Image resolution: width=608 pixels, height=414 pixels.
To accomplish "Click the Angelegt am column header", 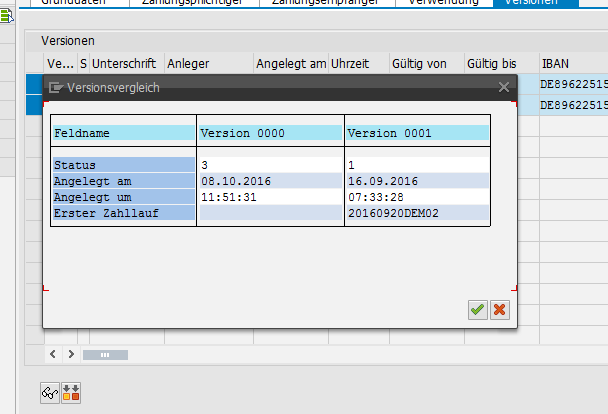I will point(291,64).
